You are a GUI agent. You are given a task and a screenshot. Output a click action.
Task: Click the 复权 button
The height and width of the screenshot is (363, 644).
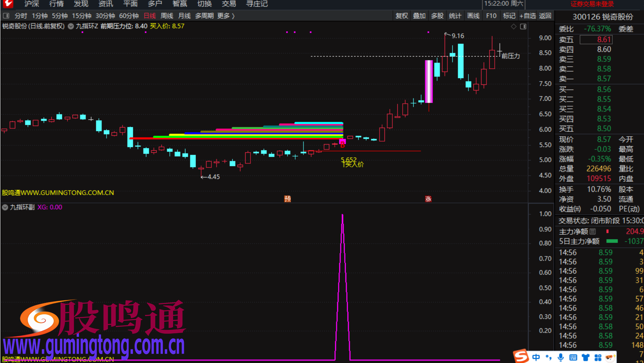tap(401, 16)
